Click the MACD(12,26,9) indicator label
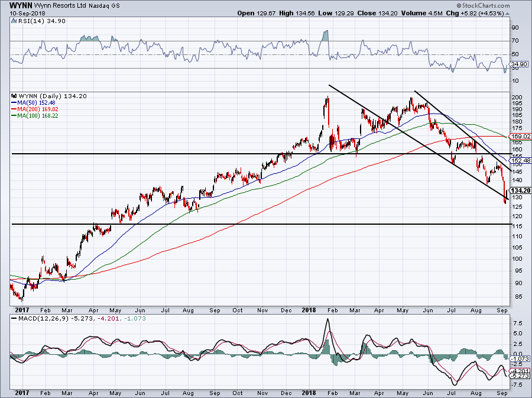 [44, 320]
